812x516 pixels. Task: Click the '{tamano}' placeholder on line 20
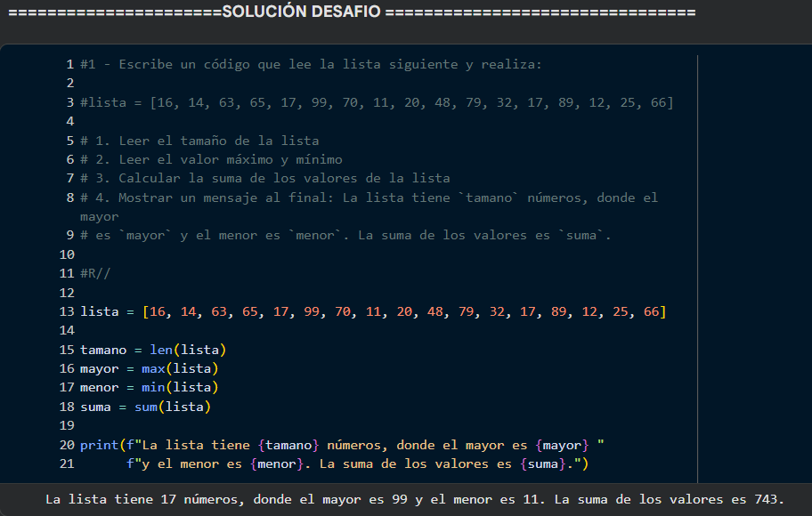tap(288, 445)
